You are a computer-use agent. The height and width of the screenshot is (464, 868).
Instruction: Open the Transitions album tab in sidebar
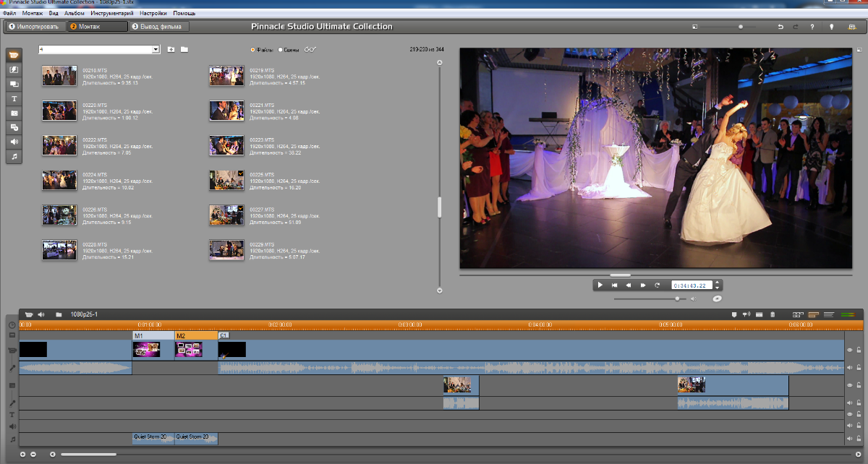pyautogui.click(x=14, y=69)
